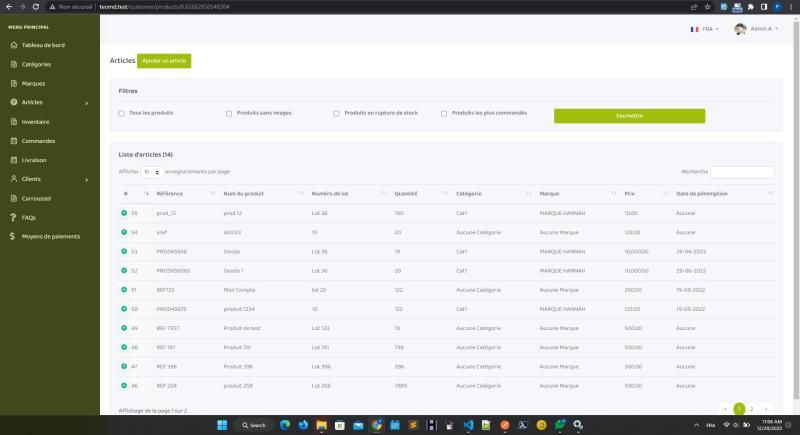Image resolution: width=800 pixels, height=435 pixels.
Task: Click the browser address bar URL
Action: [164, 7]
